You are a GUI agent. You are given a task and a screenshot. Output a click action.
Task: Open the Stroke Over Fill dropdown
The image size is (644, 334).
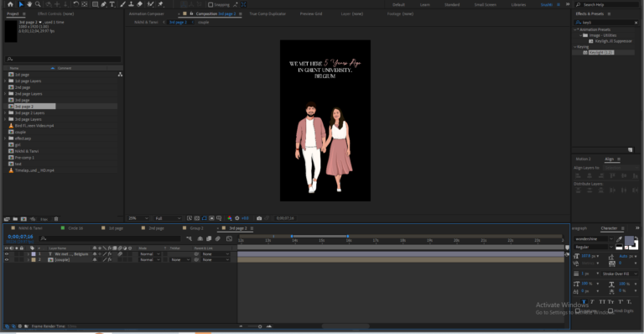(620, 274)
